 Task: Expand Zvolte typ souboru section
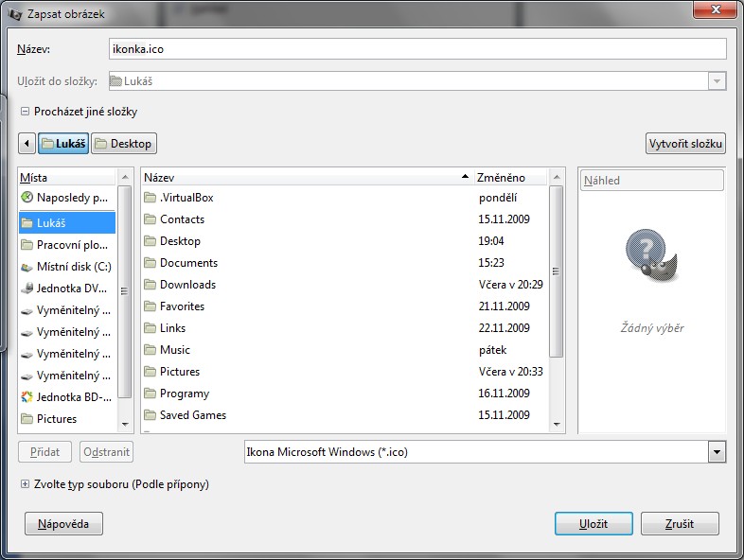[x=26, y=484]
